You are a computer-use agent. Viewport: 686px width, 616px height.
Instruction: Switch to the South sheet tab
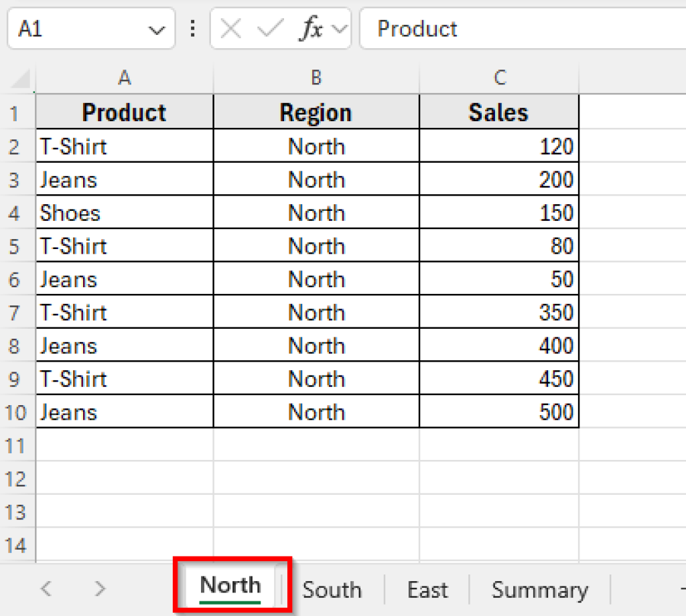pyautogui.click(x=332, y=589)
